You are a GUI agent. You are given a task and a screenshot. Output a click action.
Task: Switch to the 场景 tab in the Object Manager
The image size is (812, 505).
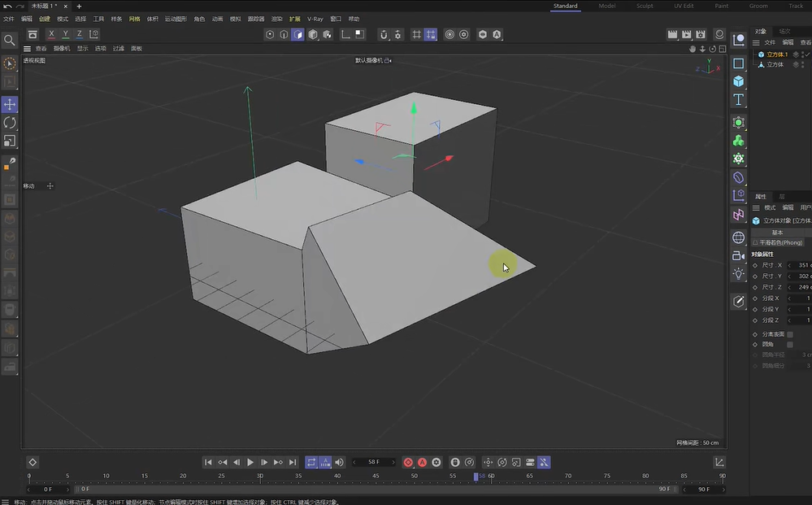[784, 31]
